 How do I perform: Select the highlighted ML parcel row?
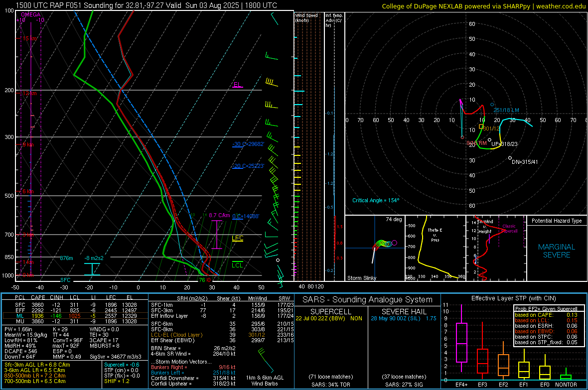(x=76, y=316)
